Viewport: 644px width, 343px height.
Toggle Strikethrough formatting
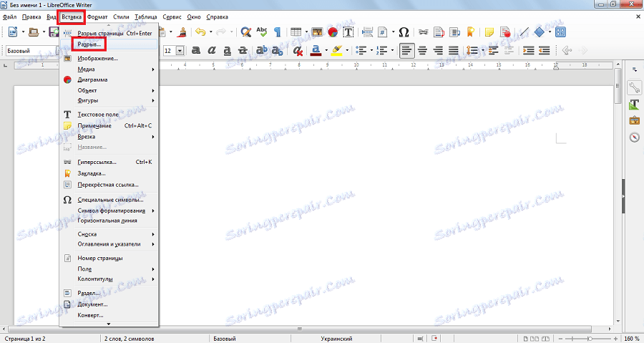pos(243,51)
